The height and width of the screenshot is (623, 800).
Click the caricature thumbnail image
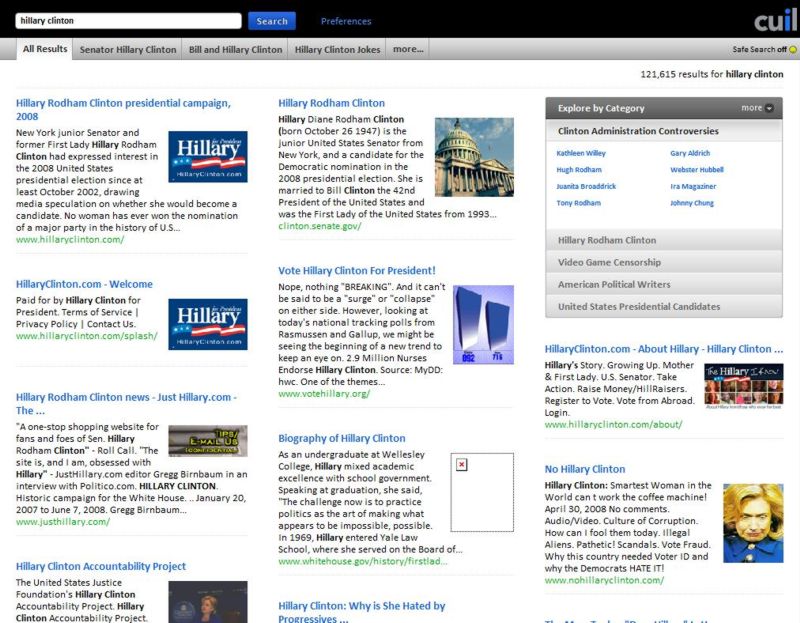[x=753, y=523]
